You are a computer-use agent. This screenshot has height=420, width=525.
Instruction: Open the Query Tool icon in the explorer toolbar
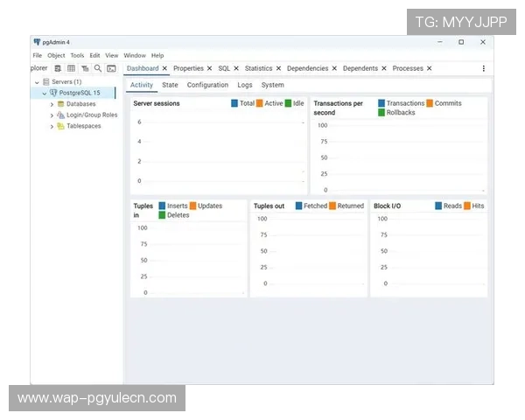click(58, 68)
